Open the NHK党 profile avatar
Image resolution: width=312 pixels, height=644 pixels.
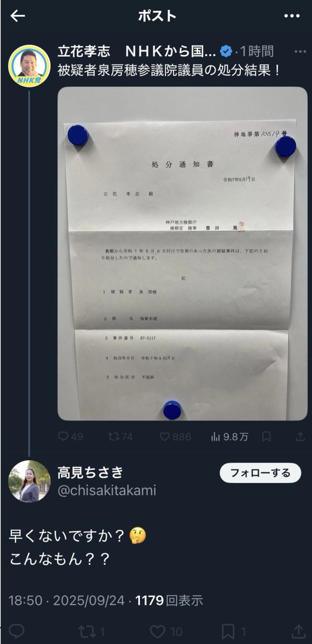29,66
